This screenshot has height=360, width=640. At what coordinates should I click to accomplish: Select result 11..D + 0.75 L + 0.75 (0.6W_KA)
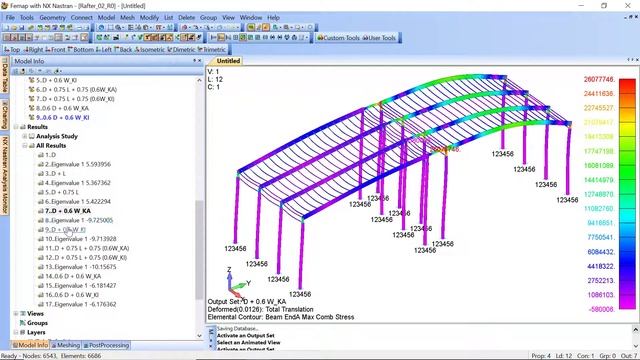[87, 248]
